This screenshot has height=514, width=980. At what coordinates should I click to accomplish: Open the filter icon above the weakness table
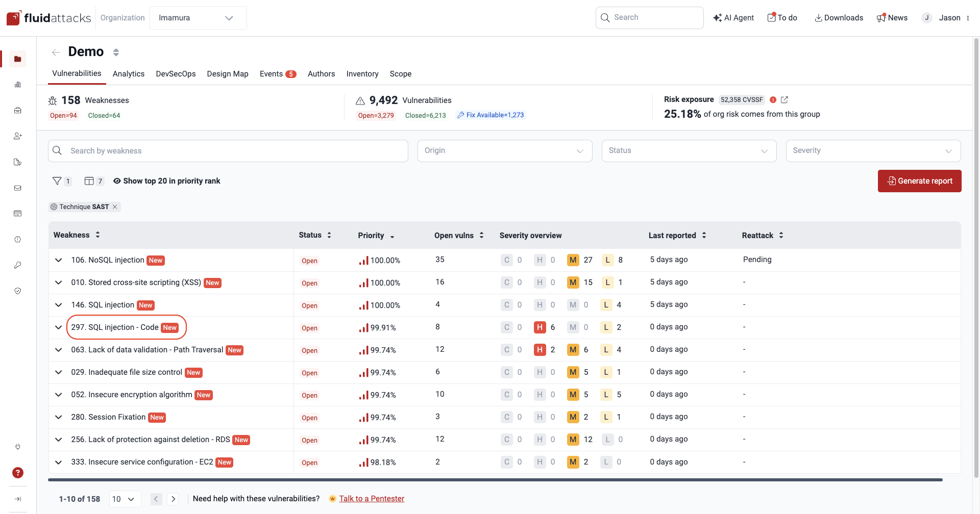click(x=57, y=181)
